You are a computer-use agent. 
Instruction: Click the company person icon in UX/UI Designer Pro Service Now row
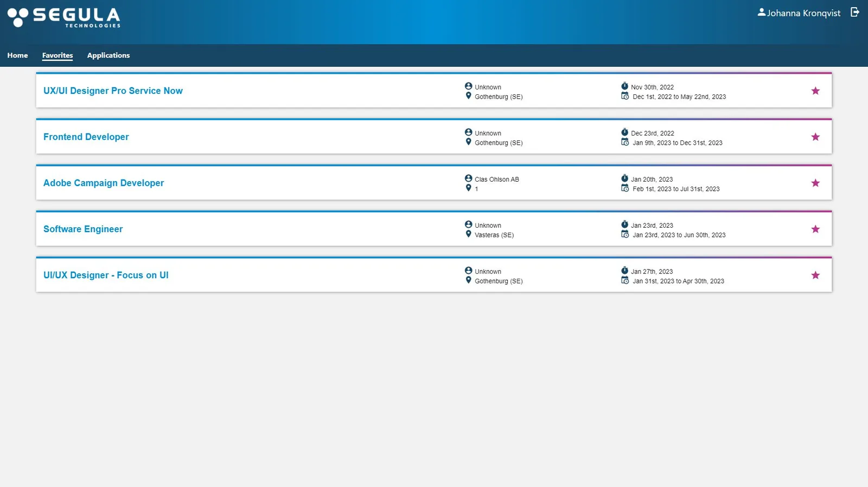469,86
